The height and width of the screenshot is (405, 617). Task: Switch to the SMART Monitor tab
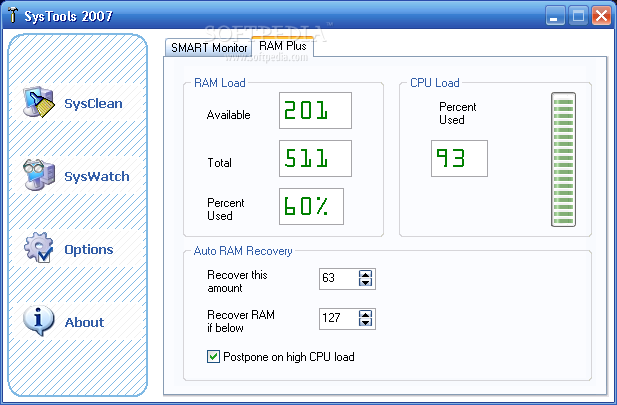coord(209,48)
